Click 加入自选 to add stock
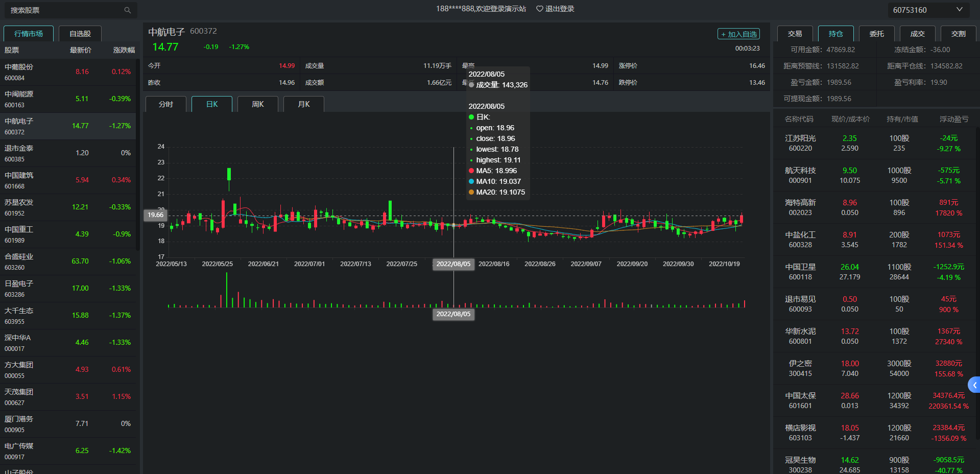This screenshot has width=980, height=474. click(738, 34)
